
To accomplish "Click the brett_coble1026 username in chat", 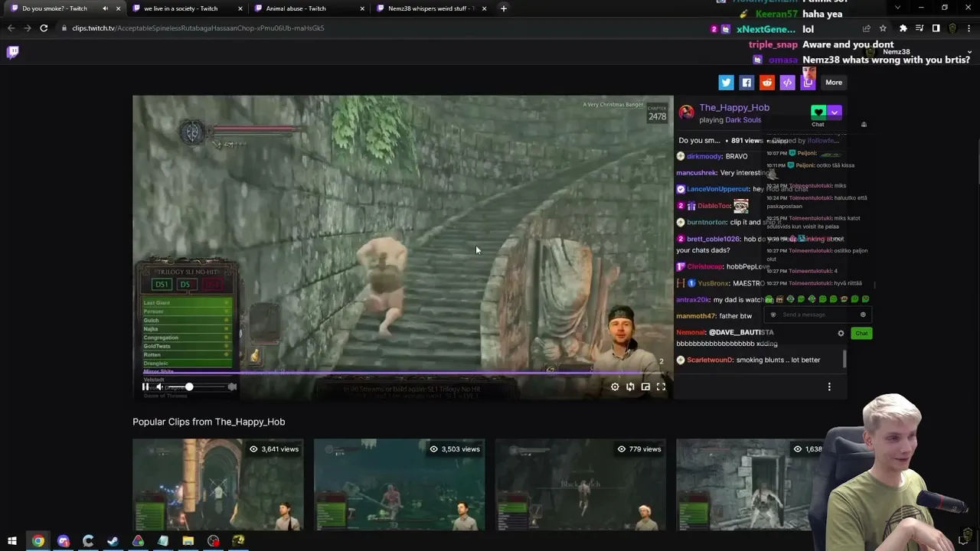I will (713, 239).
